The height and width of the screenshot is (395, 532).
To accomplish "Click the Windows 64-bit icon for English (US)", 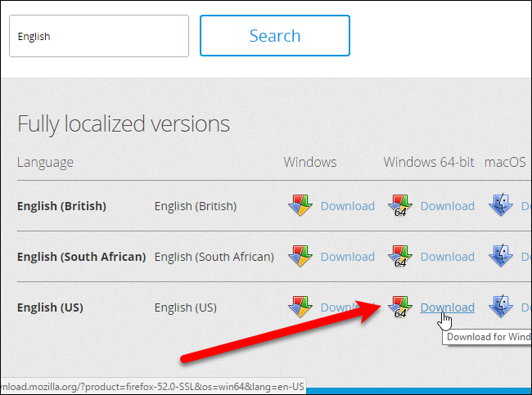I will click(x=400, y=307).
